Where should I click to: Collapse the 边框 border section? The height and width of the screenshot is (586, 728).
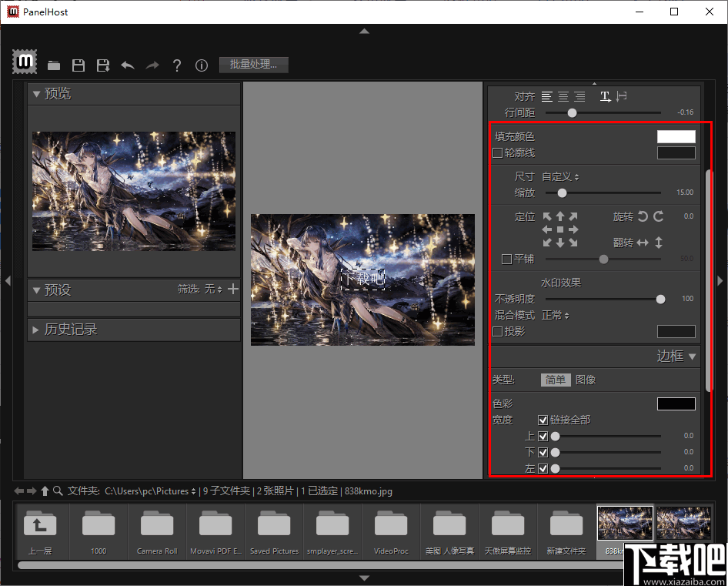[691, 356]
